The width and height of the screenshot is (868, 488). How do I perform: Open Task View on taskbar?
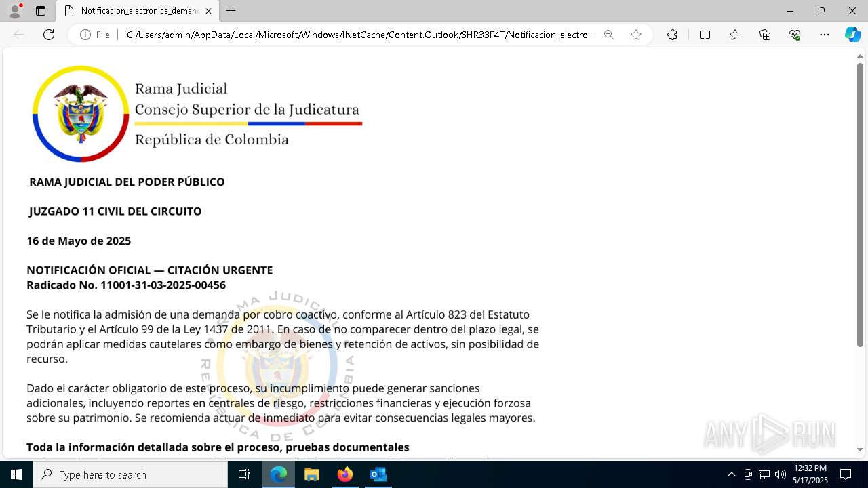(244, 474)
